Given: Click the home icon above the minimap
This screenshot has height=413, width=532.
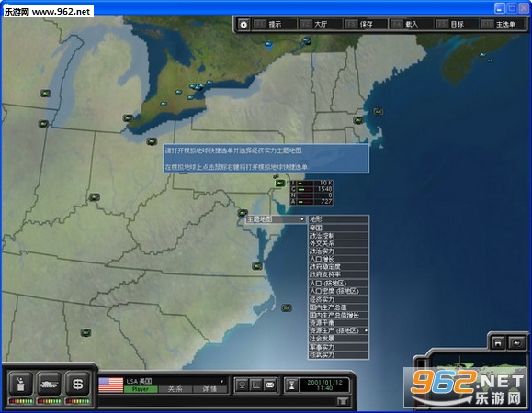Looking at the screenshot, I should pyautogui.click(x=498, y=343).
